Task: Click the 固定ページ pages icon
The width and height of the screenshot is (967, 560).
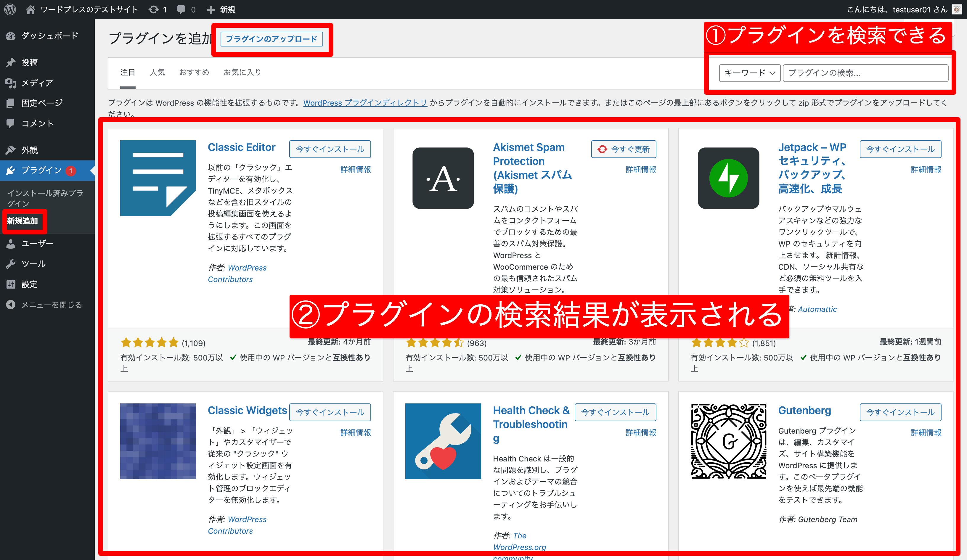Action: coord(11,103)
